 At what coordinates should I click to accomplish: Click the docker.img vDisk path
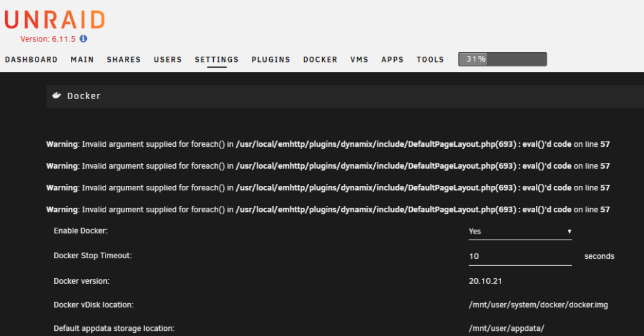click(x=538, y=305)
